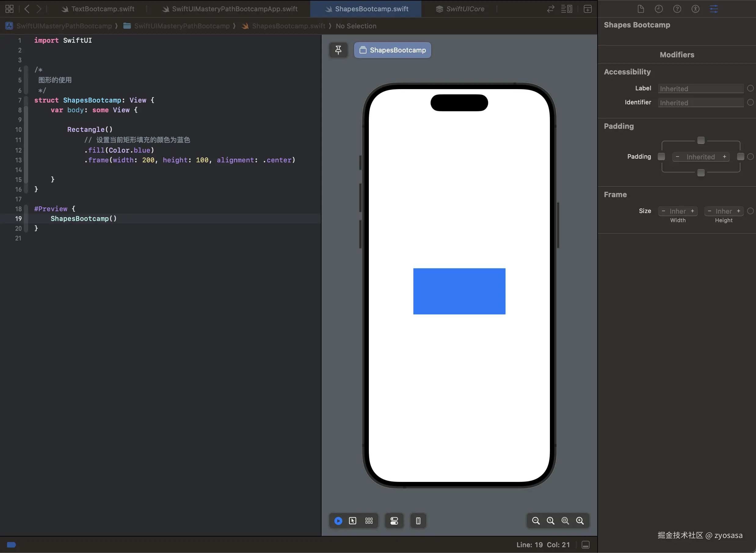The image size is (756, 553).
Task: Toggle the left padding checkbox
Action: pyautogui.click(x=661, y=157)
